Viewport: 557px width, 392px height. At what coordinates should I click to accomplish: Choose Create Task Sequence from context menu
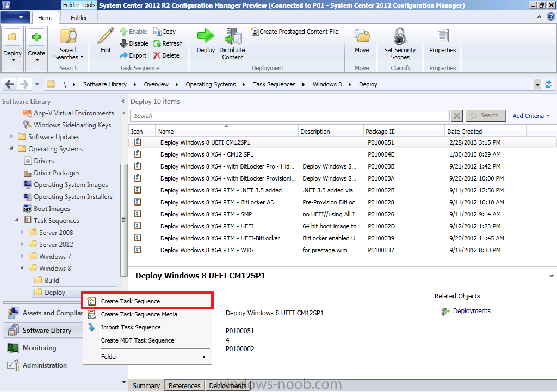click(x=148, y=301)
